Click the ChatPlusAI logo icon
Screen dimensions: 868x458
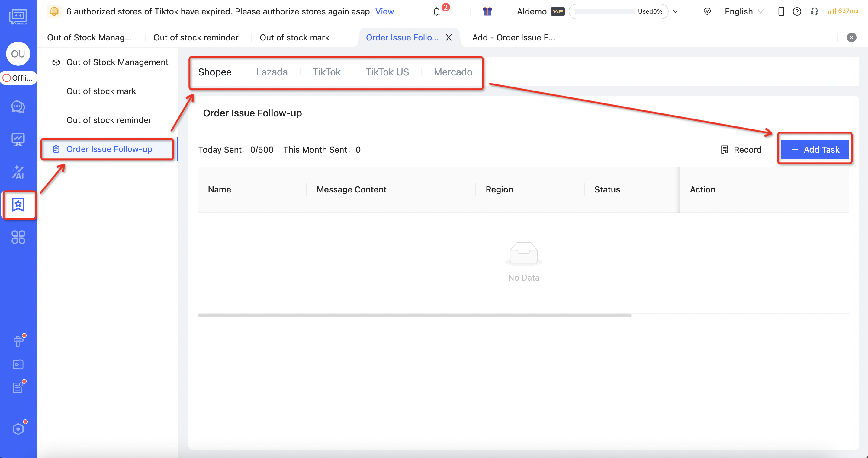pos(18,17)
